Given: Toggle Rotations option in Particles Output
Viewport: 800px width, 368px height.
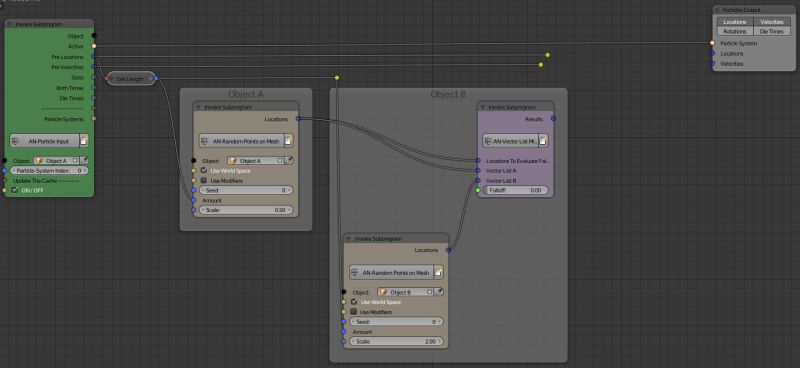Looking at the screenshot, I should (x=735, y=31).
